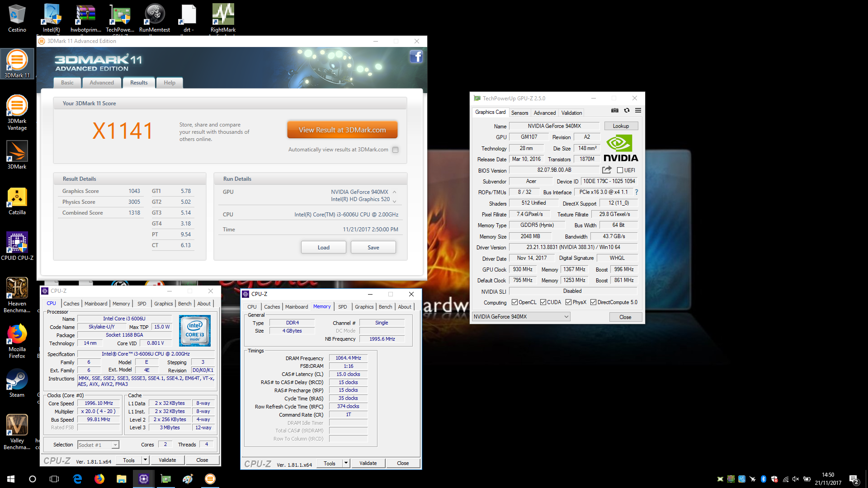Click the Close button at bottom of GPU-Z

[625, 317]
